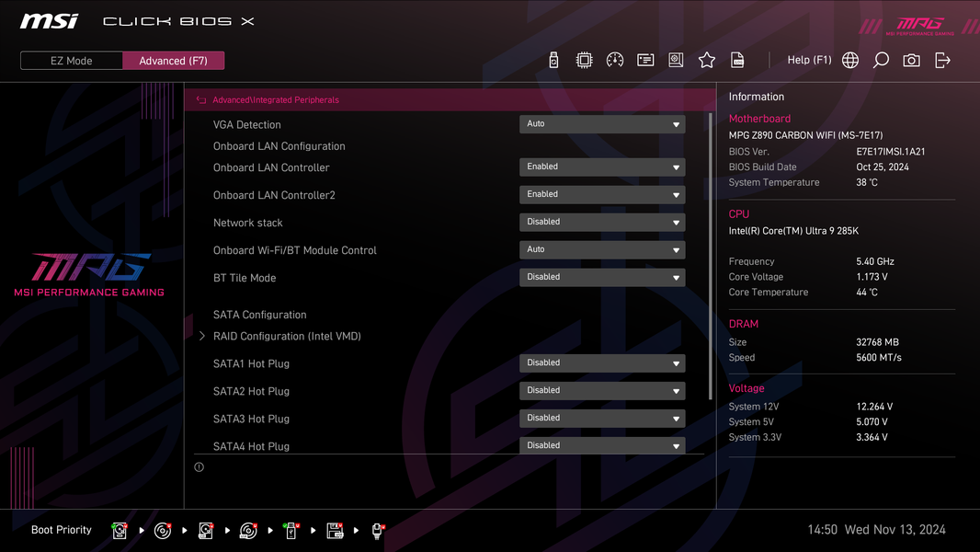Open the board explorer icon
The width and height of the screenshot is (980, 552).
[x=676, y=60]
